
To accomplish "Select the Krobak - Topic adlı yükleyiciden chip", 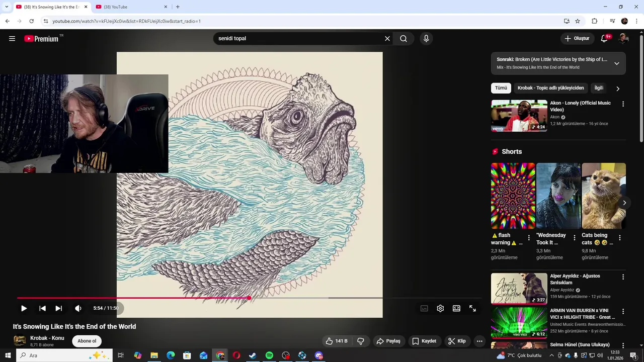I will pyautogui.click(x=550, y=88).
